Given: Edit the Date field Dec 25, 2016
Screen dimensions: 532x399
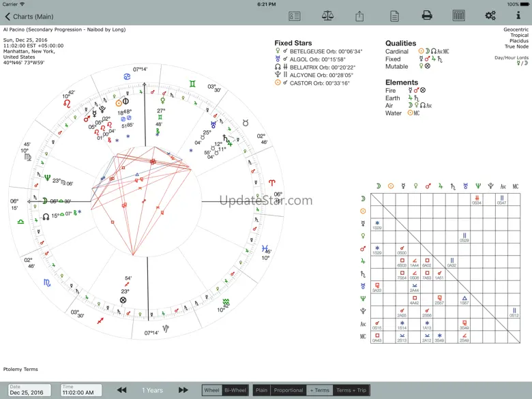Looking at the screenshot, I should 29,390.
